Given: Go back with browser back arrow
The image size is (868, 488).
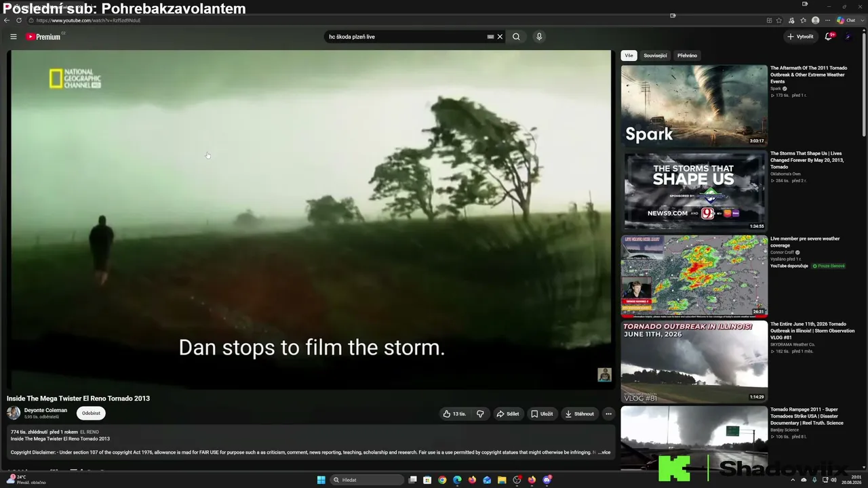Looking at the screenshot, I should click(x=6, y=20).
